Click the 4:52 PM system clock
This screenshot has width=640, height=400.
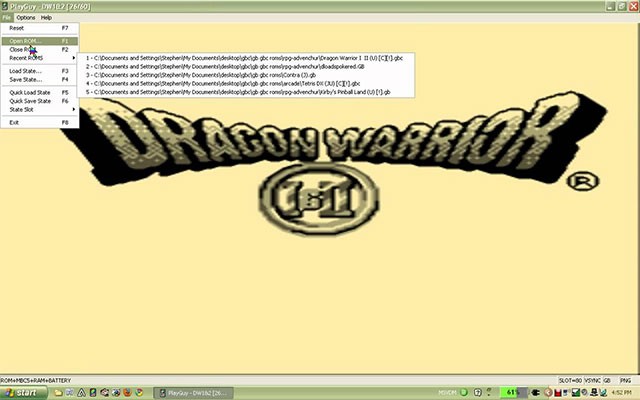pyautogui.click(x=622, y=393)
